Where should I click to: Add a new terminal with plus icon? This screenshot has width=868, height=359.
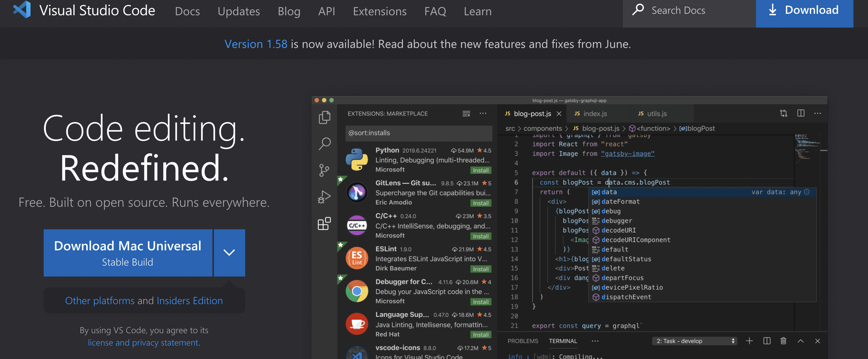point(749,341)
